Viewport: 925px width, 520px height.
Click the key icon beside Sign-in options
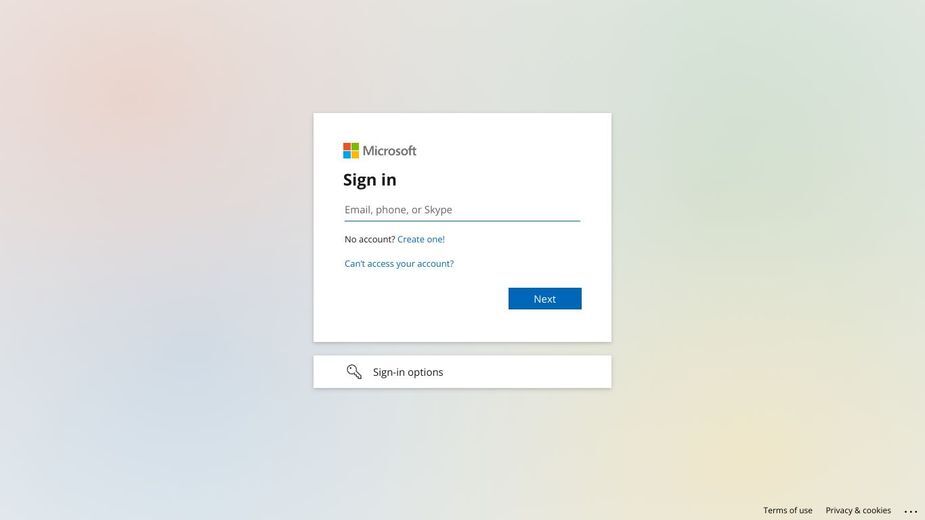(354, 372)
